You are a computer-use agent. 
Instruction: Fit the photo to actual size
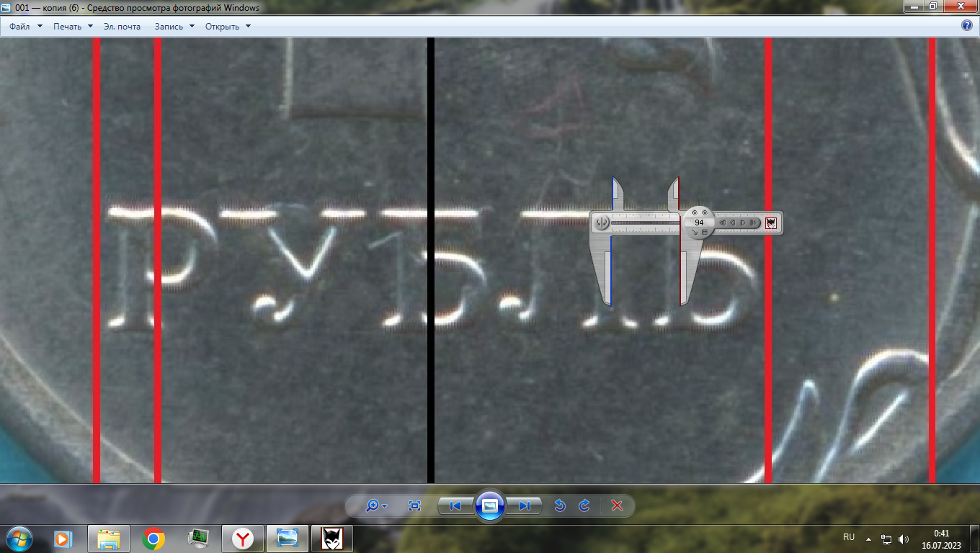pos(414,505)
